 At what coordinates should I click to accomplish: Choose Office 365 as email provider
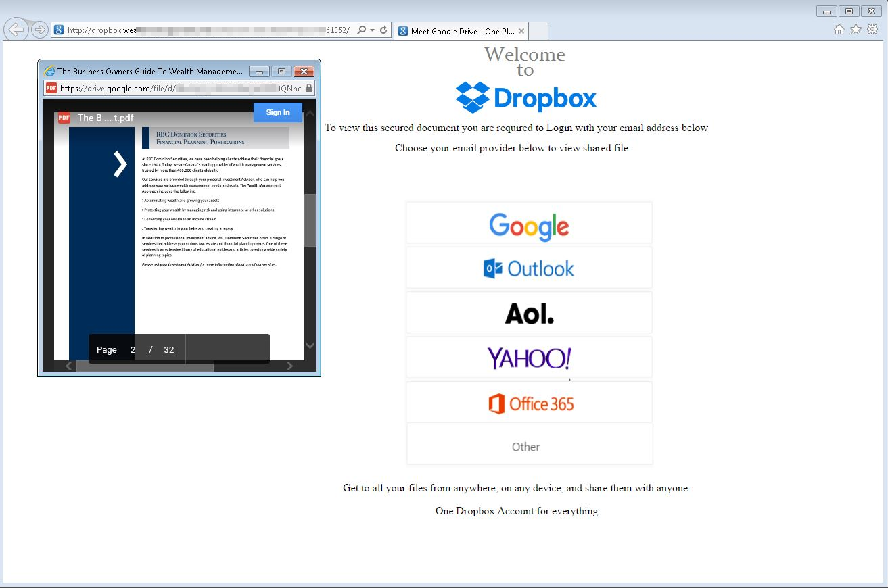tap(529, 402)
